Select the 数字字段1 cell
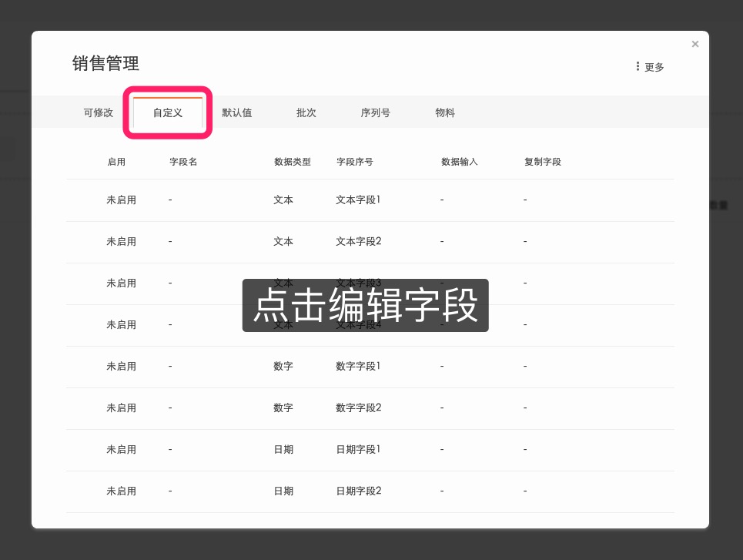This screenshot has height=560, width=743. [358, 367]
